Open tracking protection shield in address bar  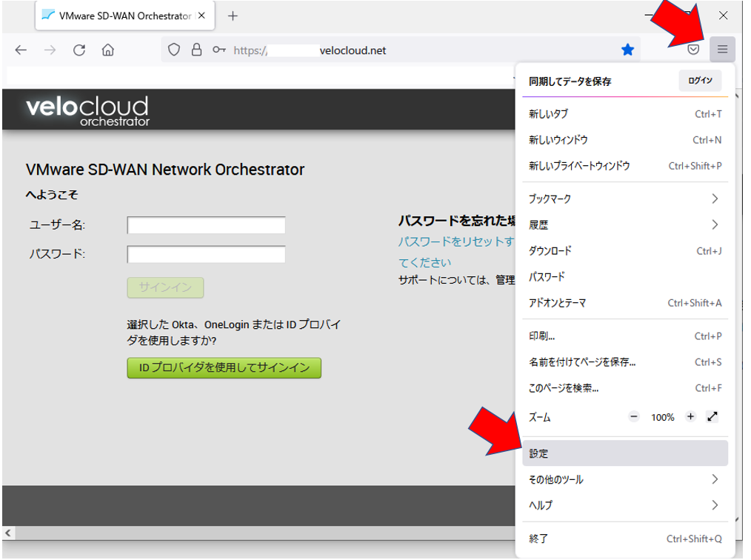pos(174,50)
